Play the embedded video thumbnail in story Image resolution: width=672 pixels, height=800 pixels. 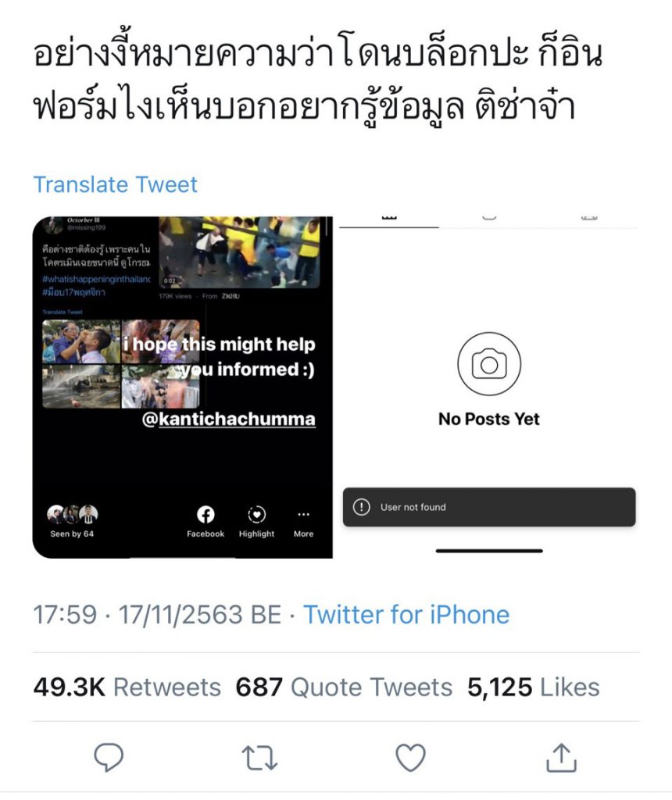pos(240,252)
